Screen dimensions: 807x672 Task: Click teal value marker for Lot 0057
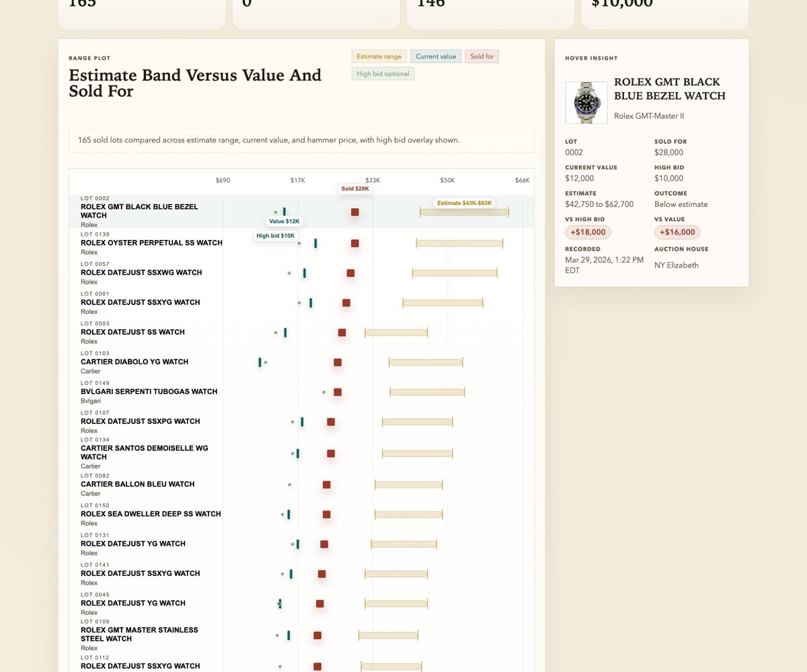[x=305, y=273]
